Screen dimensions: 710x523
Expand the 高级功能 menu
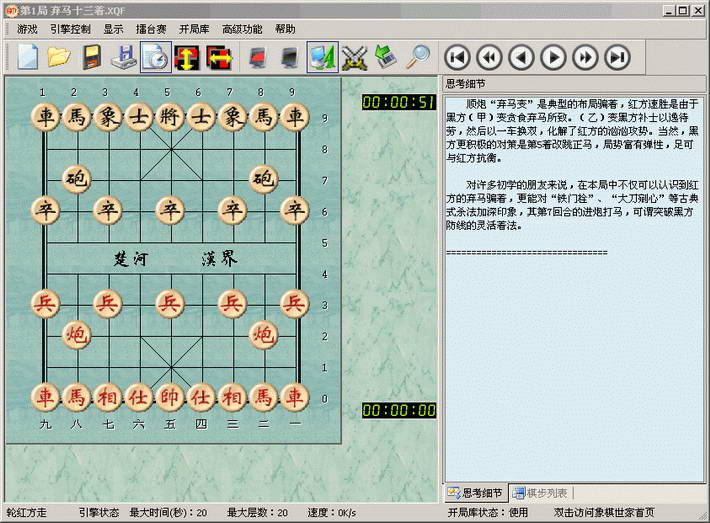point(242,29)
